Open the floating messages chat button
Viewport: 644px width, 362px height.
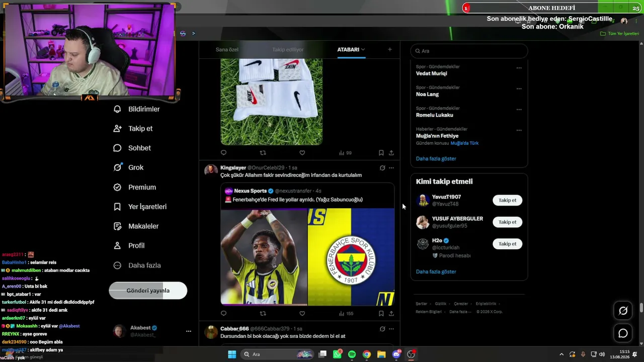pos(623,333)
